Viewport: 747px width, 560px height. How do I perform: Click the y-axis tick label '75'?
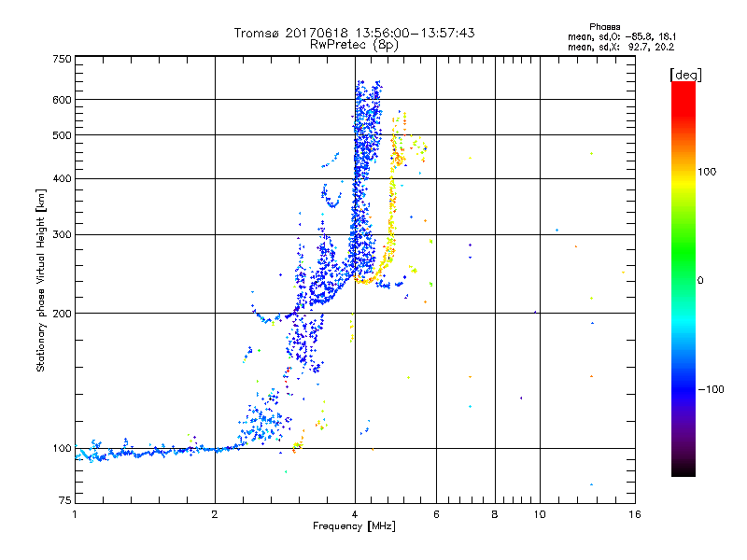65,500
